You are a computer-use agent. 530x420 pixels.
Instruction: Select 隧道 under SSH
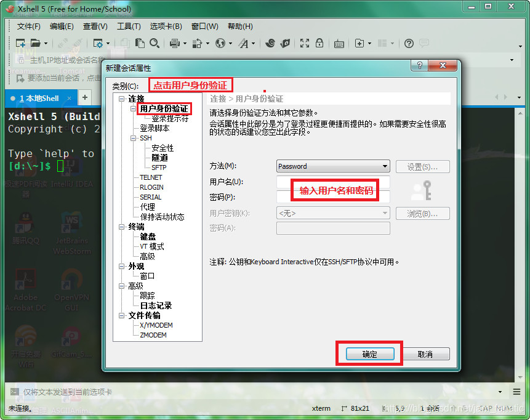pos(159,158)
